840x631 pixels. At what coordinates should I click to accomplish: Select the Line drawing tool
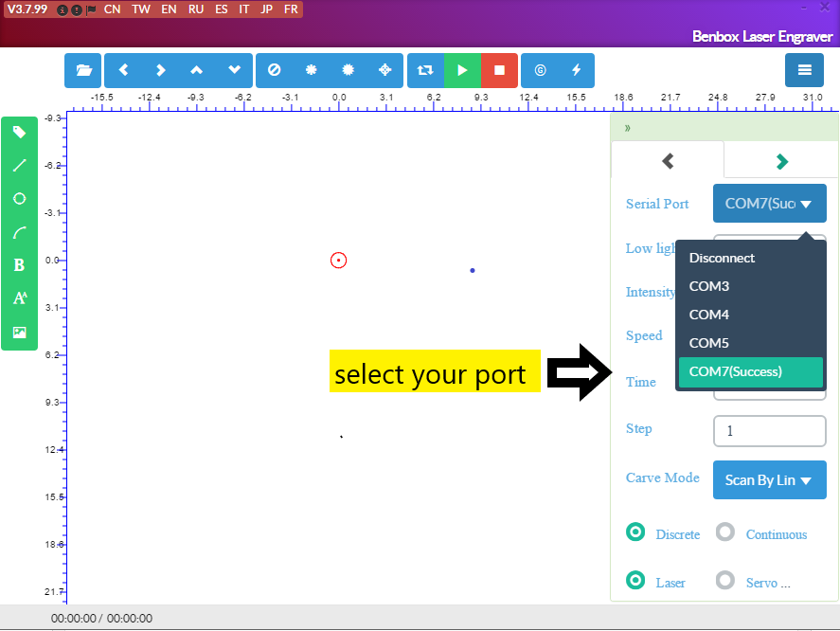coord(19,165)
